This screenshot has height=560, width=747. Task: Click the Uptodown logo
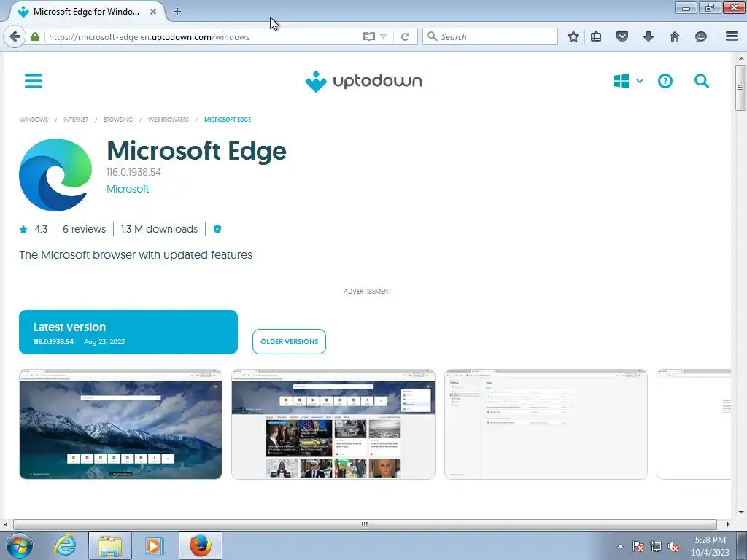tap(363, 82)
